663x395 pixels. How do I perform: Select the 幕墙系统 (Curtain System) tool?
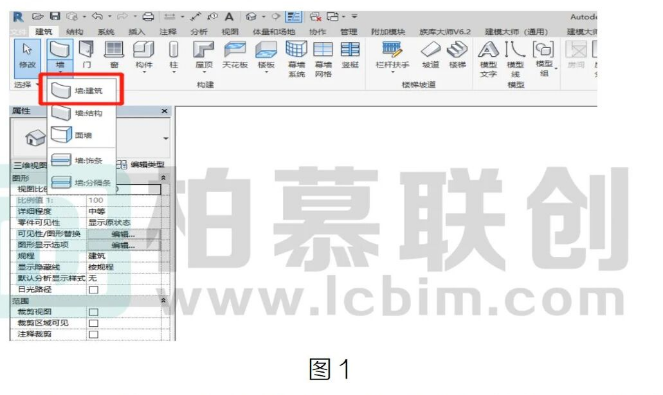coord(296,58)
